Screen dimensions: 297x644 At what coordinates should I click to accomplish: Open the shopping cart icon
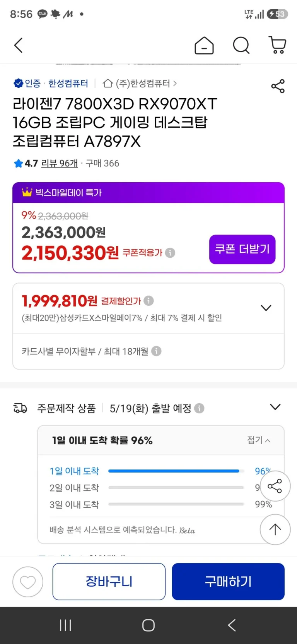click(x=277, y=45)
